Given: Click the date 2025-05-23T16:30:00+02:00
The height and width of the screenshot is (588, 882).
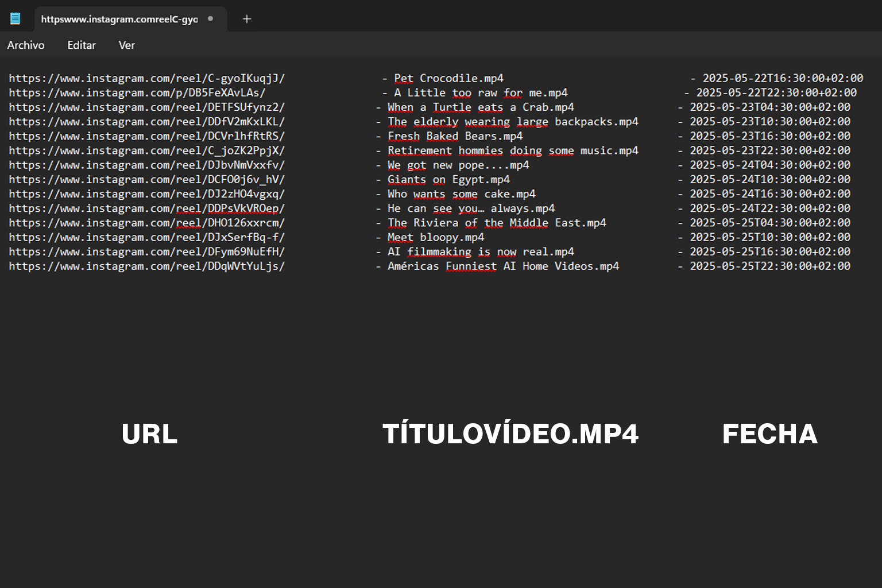Looking at the screenshot, I should (x=771, y=136).
